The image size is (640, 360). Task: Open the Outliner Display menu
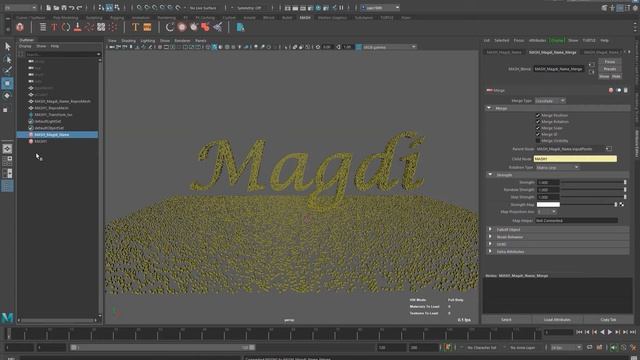(x=25, y=46)
